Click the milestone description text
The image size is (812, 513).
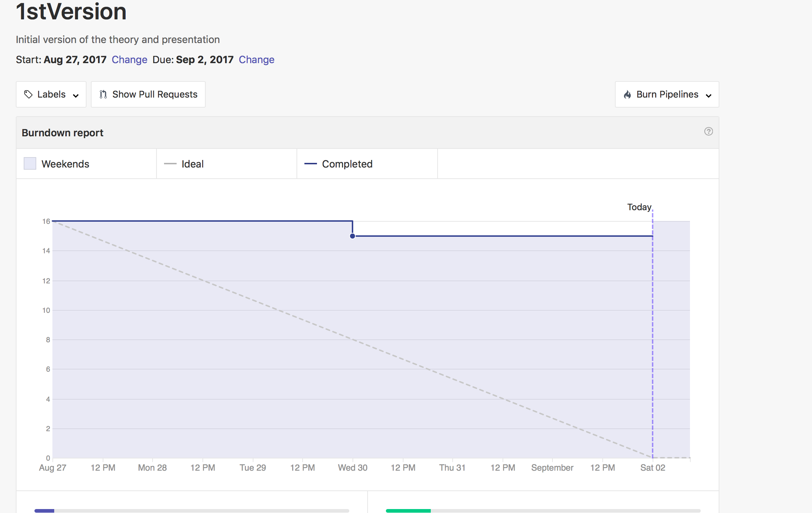click(x=118, y=39)
